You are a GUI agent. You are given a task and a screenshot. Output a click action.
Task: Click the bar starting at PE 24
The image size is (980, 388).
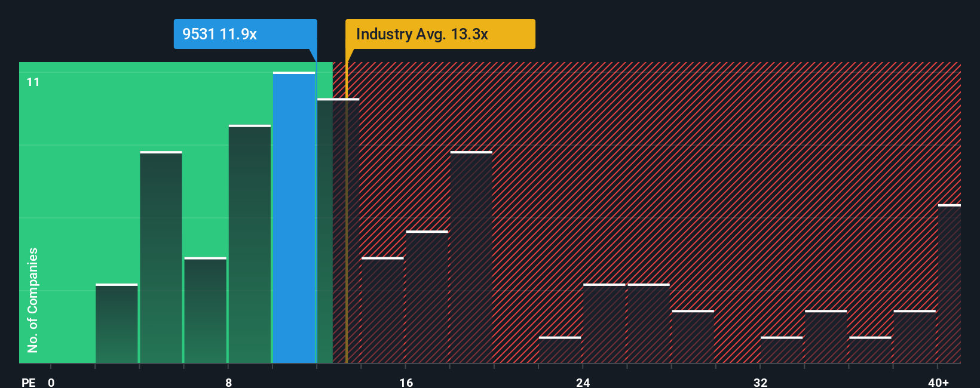[x=604, y=324]
